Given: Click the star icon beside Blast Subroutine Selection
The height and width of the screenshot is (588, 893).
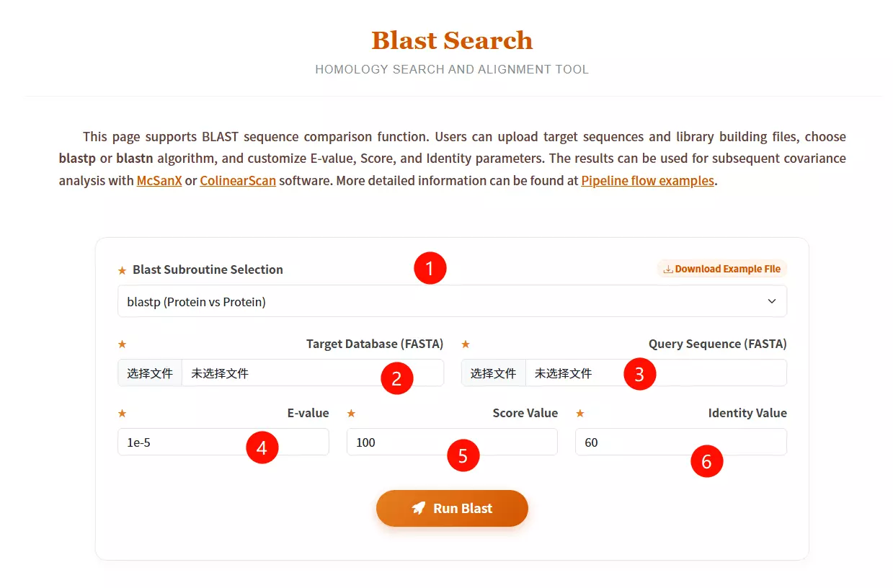Looking at the screenshot, I should [x=120, y=269].
